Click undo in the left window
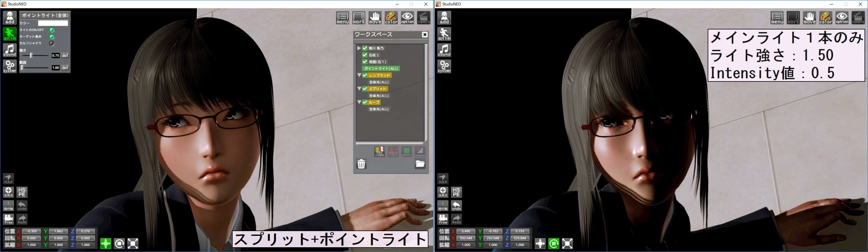The width and height of the screenshot is (868, 252). pyautogui.click(x=22, y=206)
